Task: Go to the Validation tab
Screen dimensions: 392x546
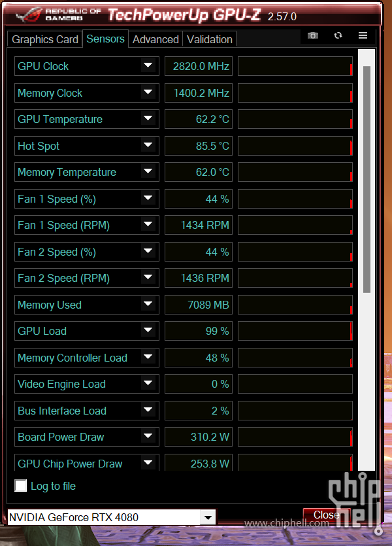Action: click(x=209, y=39)
